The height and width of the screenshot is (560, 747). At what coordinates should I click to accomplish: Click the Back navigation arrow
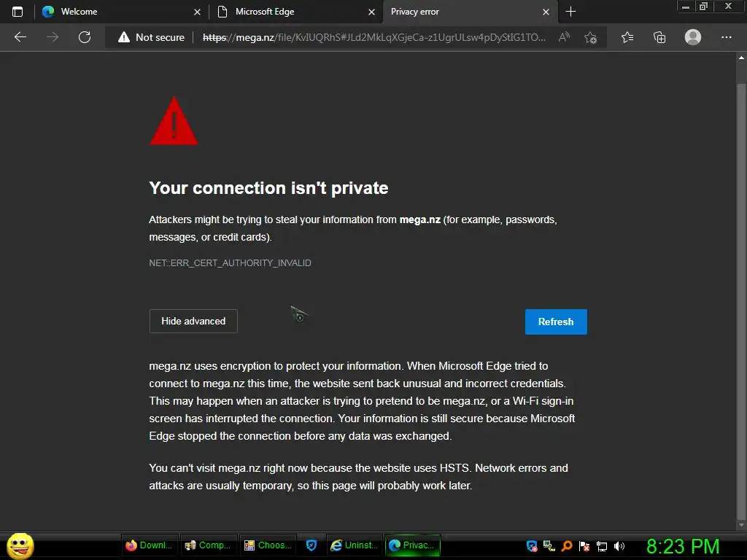point(20,37)
